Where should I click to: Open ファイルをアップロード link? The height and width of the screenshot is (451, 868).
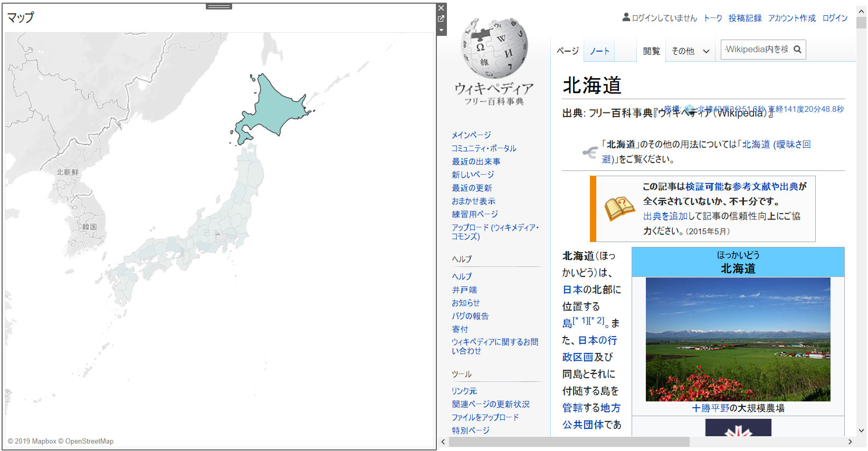point(485,417)
